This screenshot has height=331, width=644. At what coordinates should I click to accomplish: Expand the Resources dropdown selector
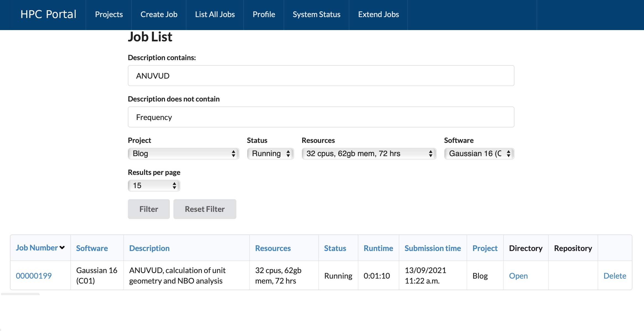[x=369, y=154]
